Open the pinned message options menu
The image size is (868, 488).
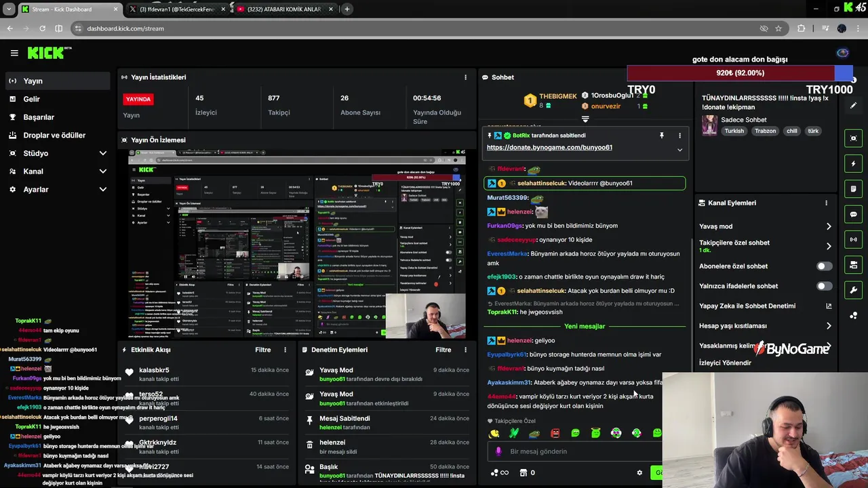coord(679,136)
